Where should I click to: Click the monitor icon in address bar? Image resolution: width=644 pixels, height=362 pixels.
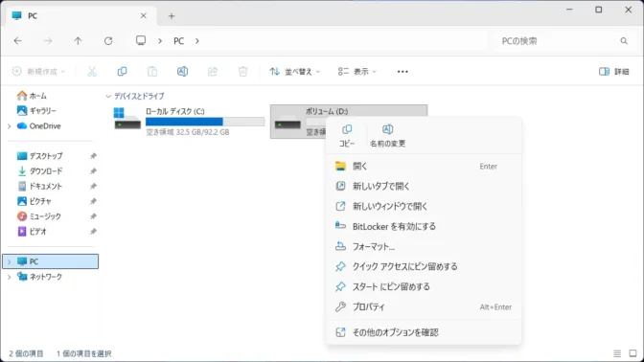click(x=141, y=40)
